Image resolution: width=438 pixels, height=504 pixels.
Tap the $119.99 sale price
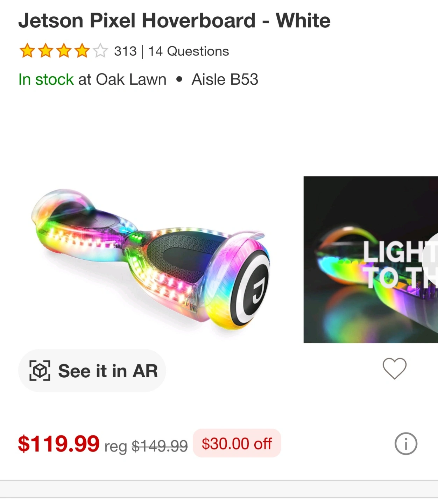click(x=59, y=443)
